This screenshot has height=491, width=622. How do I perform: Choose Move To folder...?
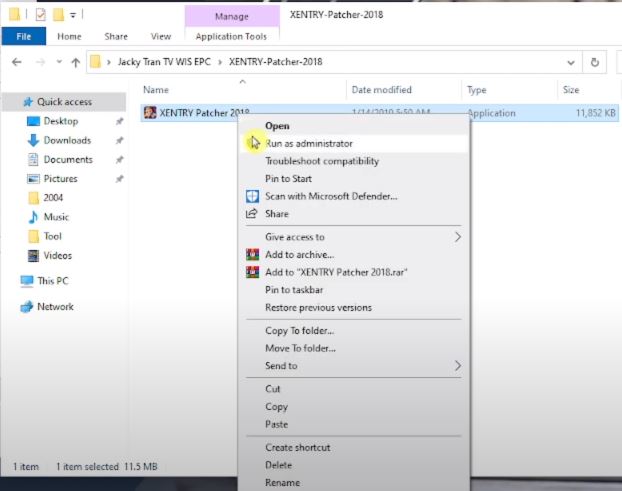tap(353, 348)
